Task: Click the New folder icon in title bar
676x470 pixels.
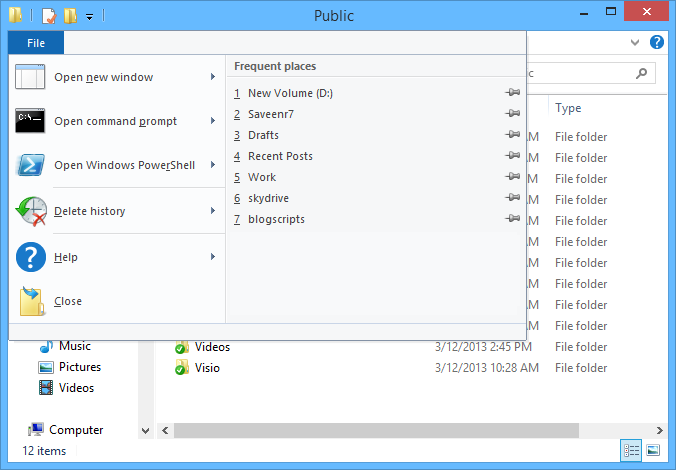Action: point(69,16)
